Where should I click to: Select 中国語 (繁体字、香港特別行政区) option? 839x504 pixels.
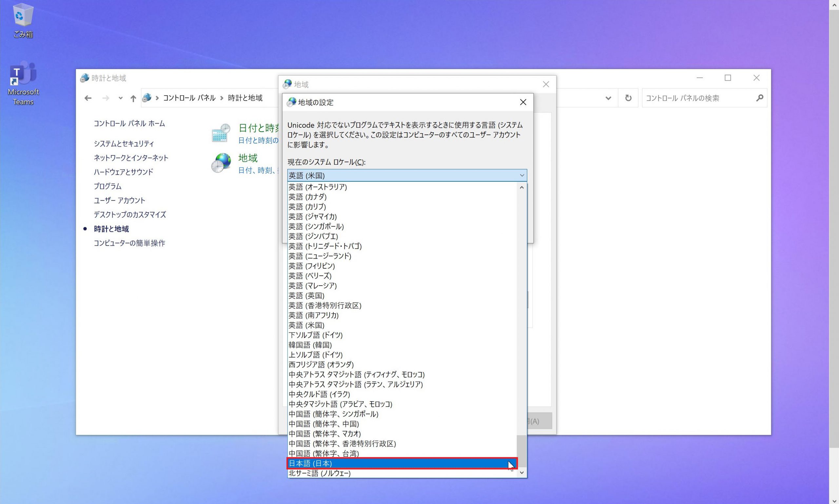(402, 443)
